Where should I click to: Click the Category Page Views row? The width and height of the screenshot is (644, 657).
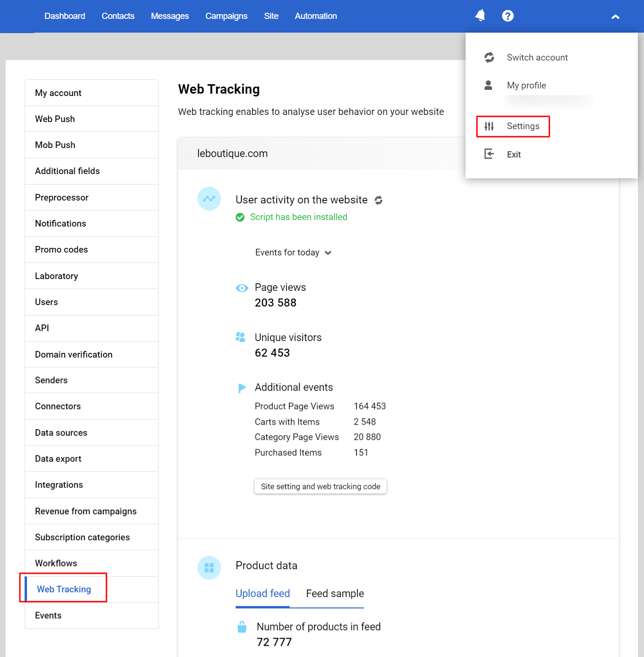(318, 437)
